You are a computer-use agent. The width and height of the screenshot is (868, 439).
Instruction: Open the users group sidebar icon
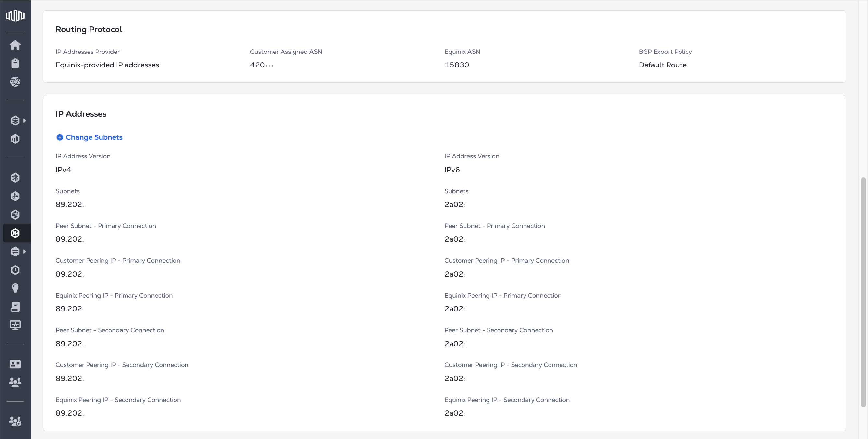tap(15, 382)
